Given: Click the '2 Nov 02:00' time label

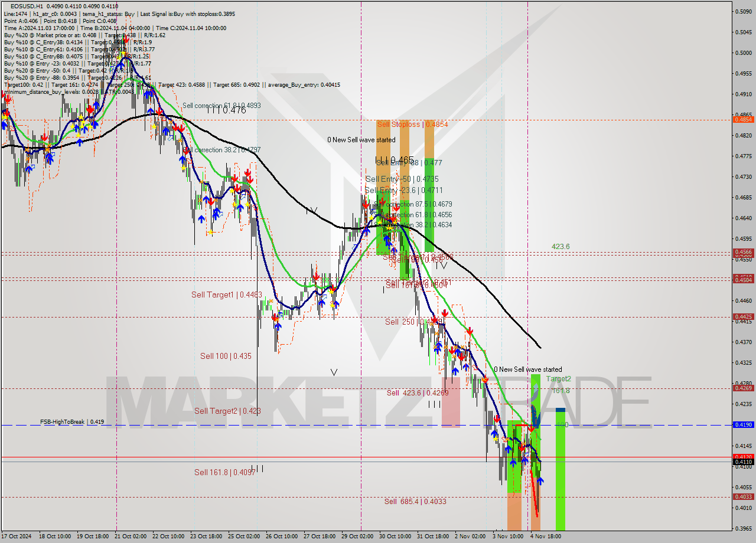Looking at the screenshot, I should pos(470,537).
